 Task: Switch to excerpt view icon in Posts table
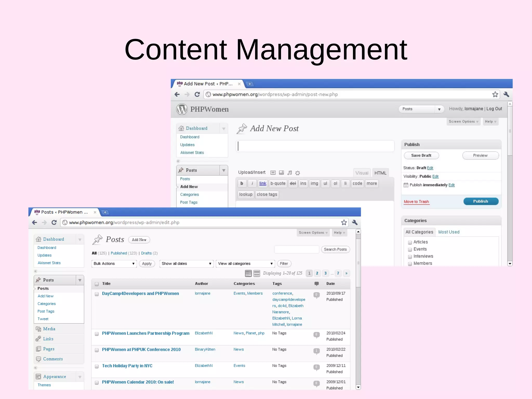(257, 273)
